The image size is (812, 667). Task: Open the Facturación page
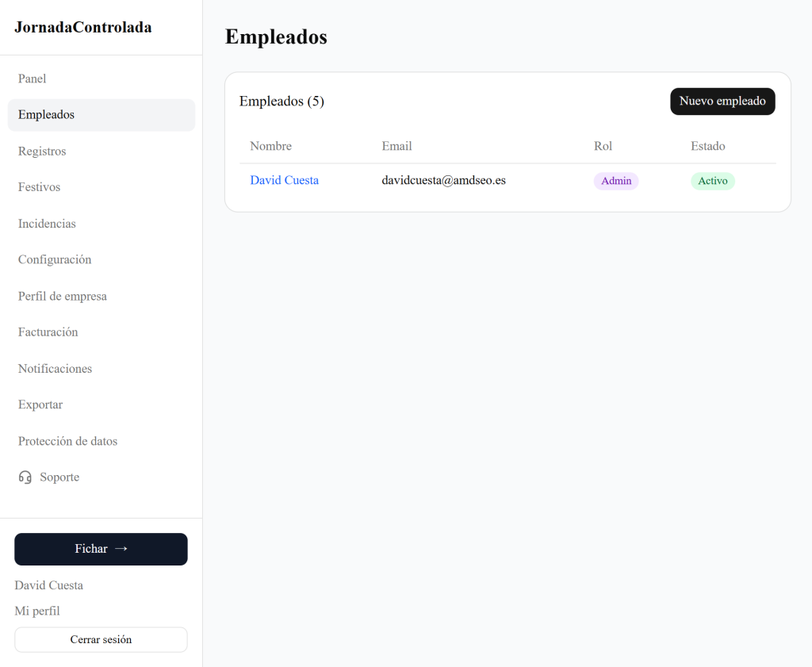48,332
